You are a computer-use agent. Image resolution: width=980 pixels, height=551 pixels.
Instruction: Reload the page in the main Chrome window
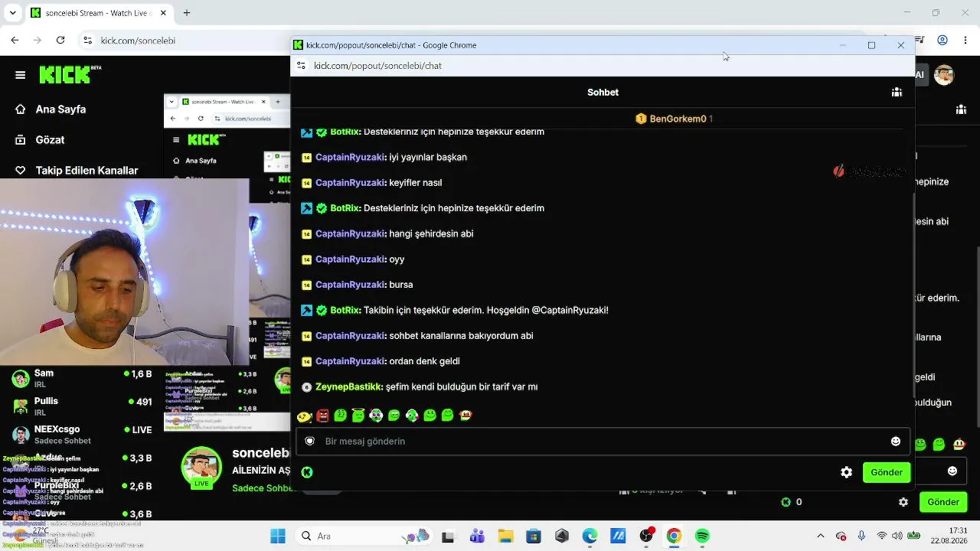(x=60, y=40)
